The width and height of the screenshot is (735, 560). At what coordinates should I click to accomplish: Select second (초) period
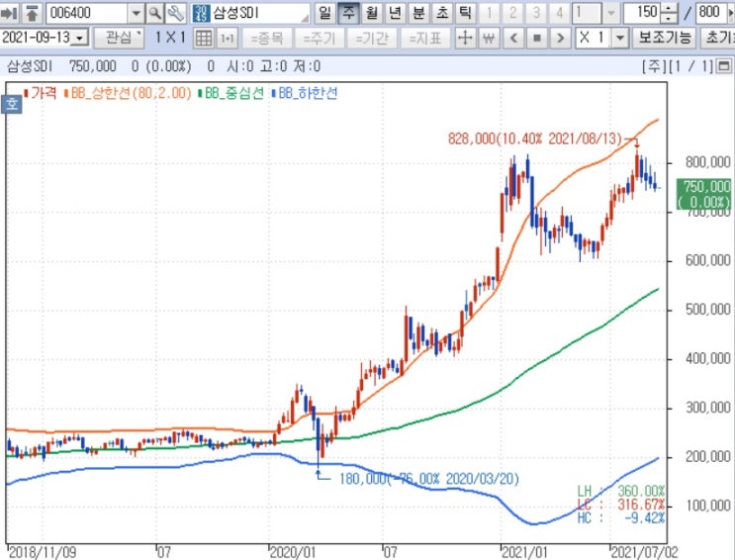point(442,13)
